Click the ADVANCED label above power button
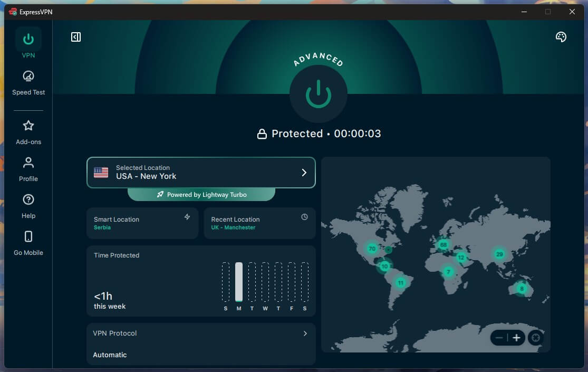The width and height of the screenshot is (588, 372). (x=318, y=59)
